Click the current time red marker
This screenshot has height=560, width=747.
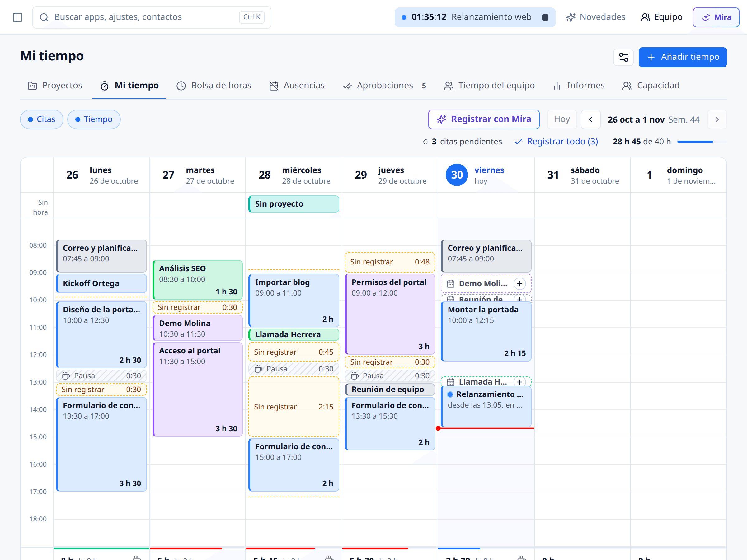[x=438, y=428]
